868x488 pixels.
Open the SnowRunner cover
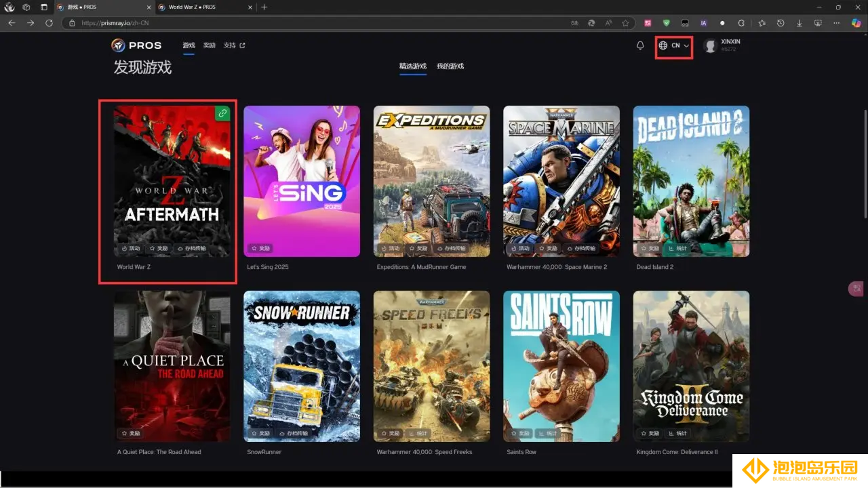[x=302, y=366]
